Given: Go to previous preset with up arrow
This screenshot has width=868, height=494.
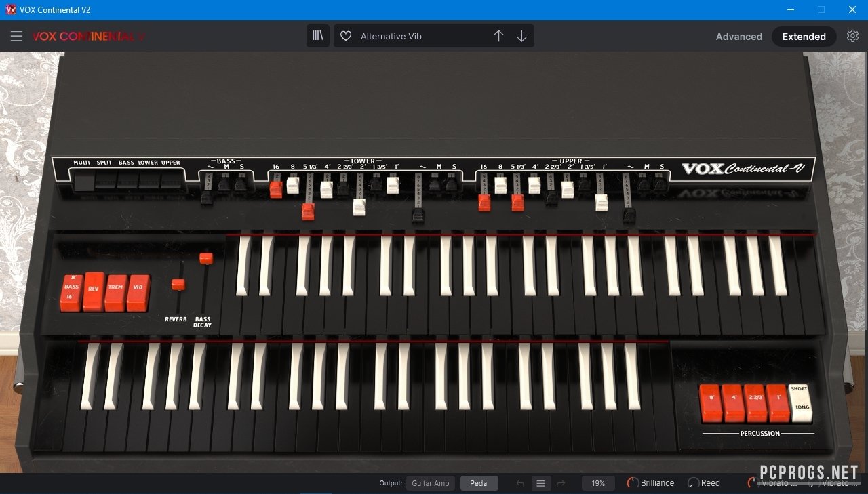Looking at the screenshot, I should click(x=499, y=37).
